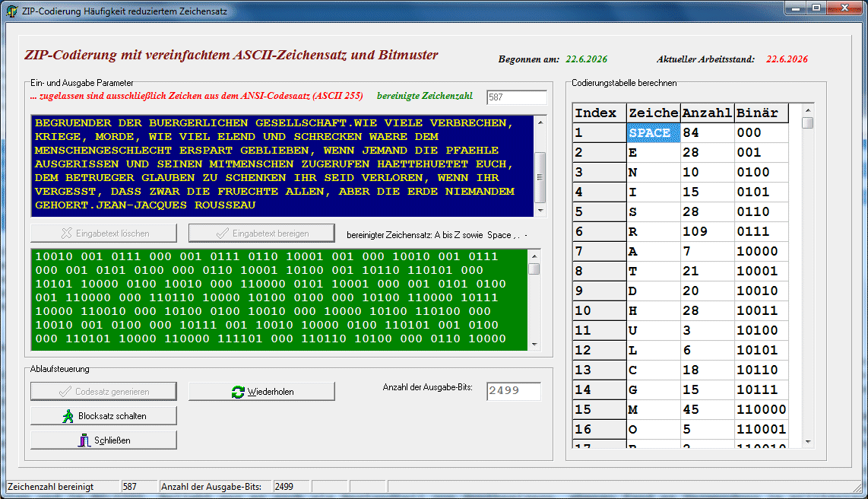Click the coding table scrollbar thumb
The image size is (868, 499).
(808, 122)
